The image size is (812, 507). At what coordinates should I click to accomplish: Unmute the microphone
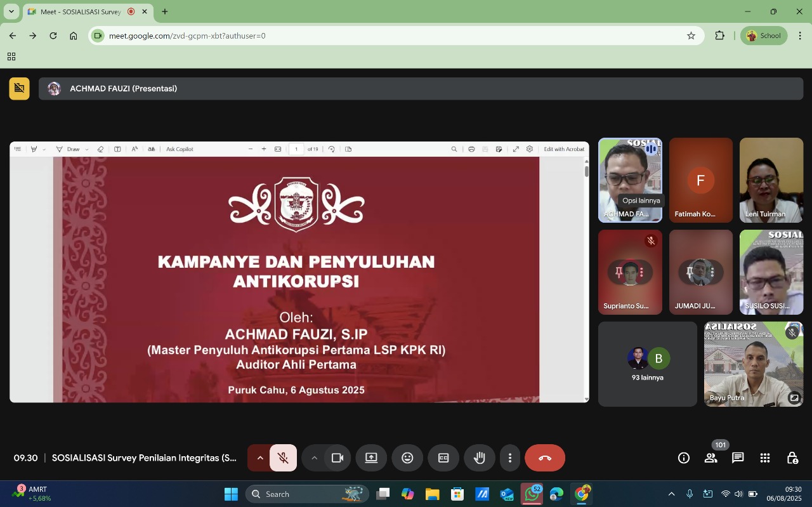[x=284, y=458]
